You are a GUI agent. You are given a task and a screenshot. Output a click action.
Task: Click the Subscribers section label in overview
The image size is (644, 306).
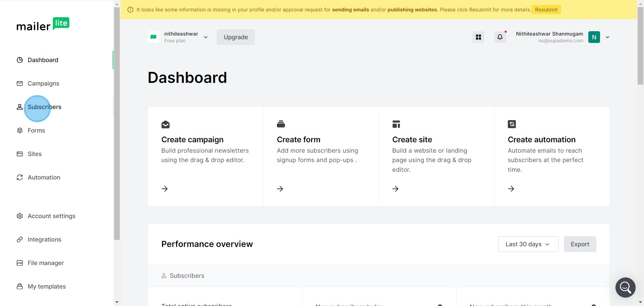coord(187,276)
